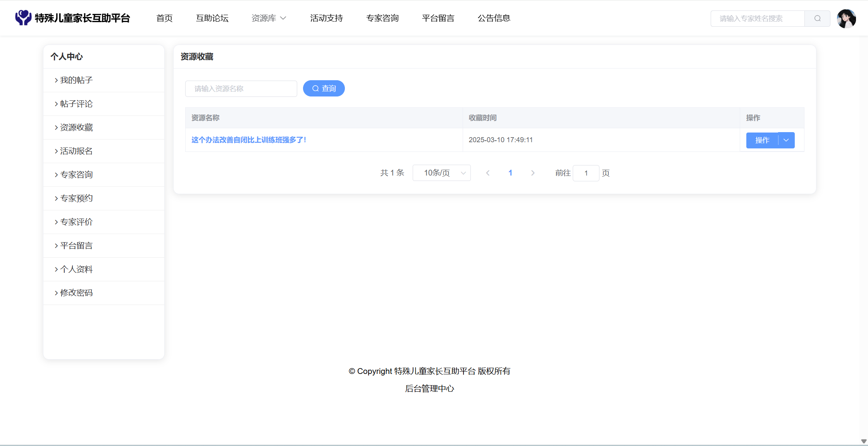The height and width of the screenshot is (446, 868).
Task: Open 修改密码 in personal center sidebar
Action: tap(76, 293)
